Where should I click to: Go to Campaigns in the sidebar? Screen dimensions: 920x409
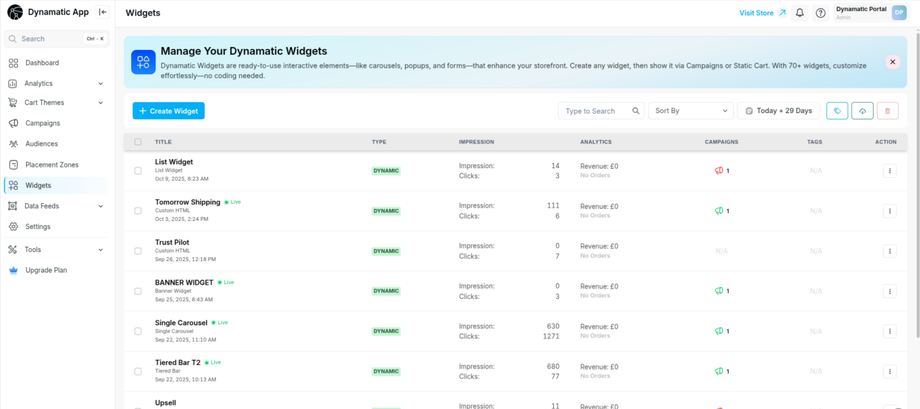(42, 123)
